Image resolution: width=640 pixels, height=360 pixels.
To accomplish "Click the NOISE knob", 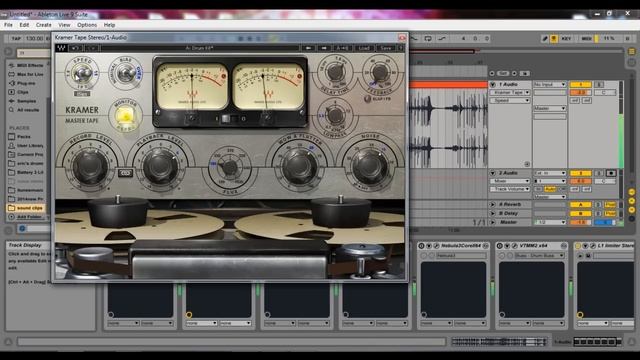I will point(369,167).
